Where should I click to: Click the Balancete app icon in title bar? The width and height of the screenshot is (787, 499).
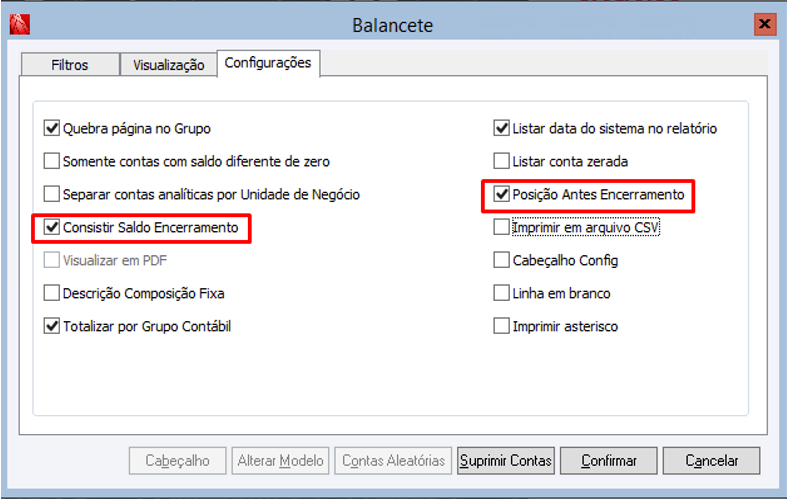[19, 24]
